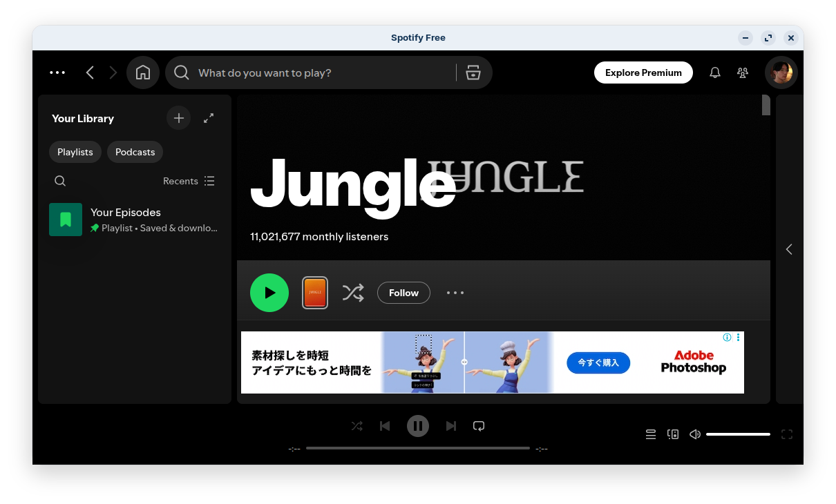Click the Adobe Photoshop ad logo
Screen dimensions: 836x504
pyautogui.click(x=693, y=362)
